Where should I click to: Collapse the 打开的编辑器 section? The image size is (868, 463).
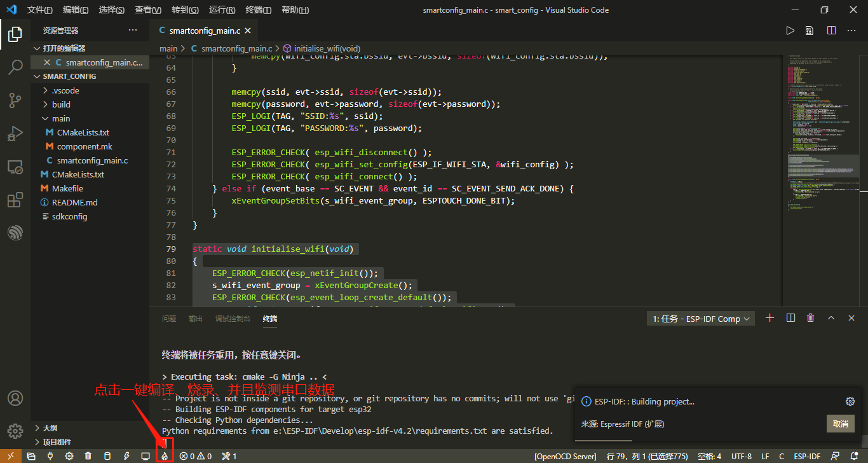pyautogui.click(x=90, y=48)
